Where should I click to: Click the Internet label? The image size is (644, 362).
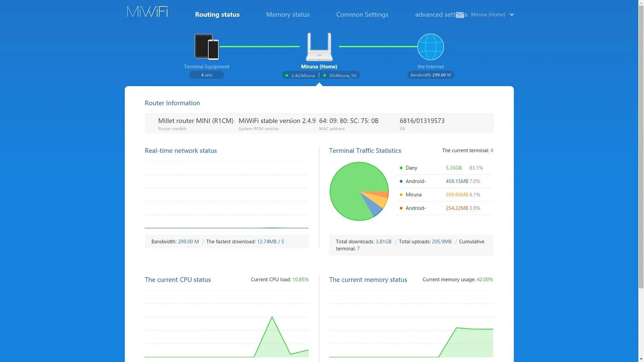(431, 67)
